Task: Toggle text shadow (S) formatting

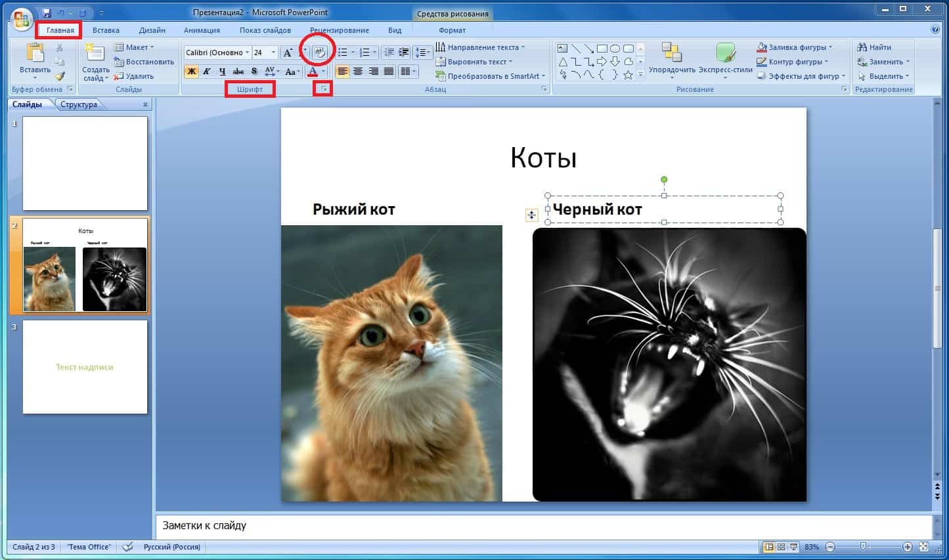Action: point(254,71)
